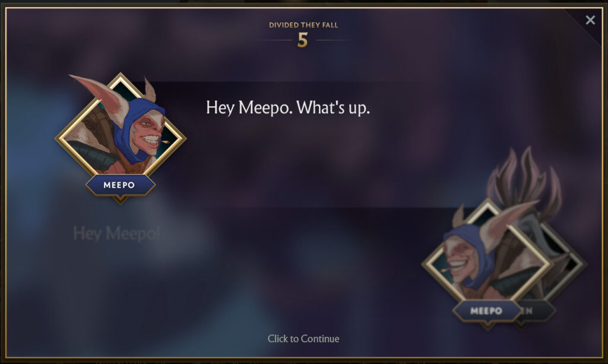
Task: Close the dialogue window with the X
Action: (590, 20)
